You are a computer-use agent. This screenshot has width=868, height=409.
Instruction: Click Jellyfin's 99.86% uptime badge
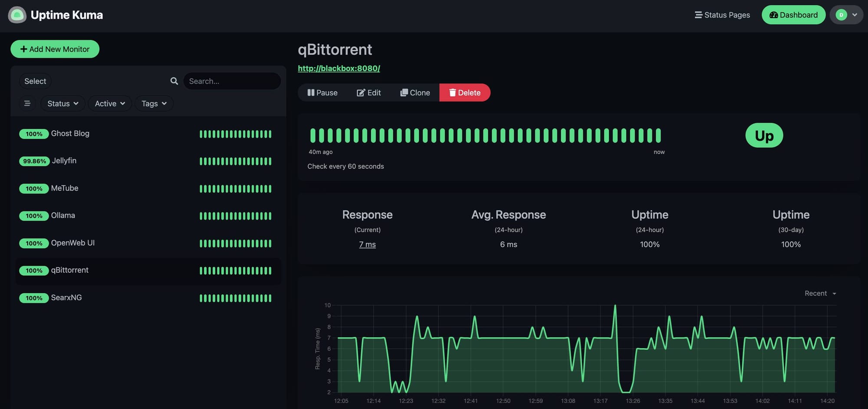34,161
